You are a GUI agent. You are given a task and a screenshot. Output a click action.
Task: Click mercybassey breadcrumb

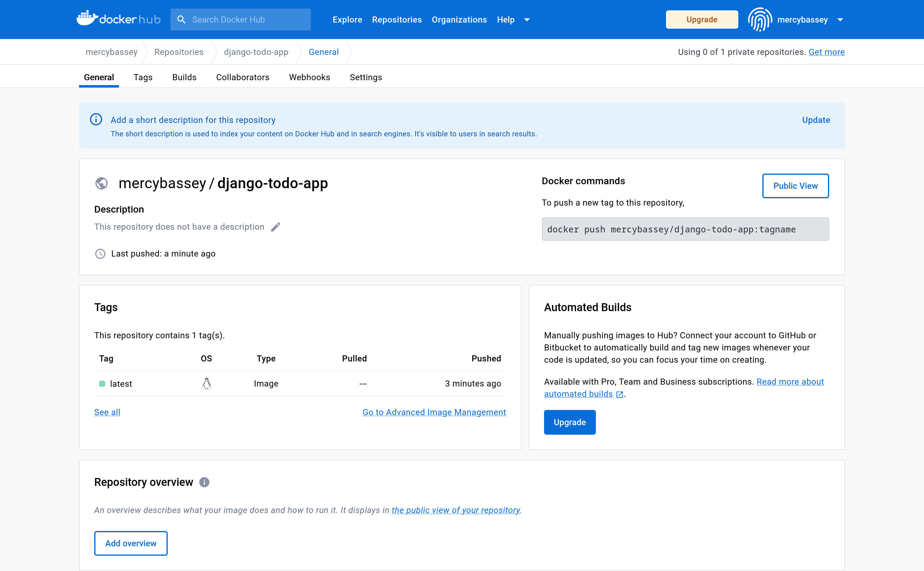(x=111, y=52)
